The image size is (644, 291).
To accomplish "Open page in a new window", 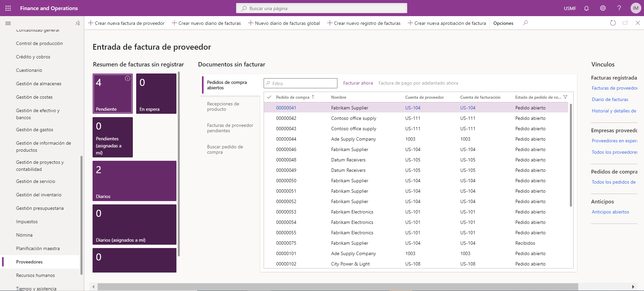I will [625, 23].
